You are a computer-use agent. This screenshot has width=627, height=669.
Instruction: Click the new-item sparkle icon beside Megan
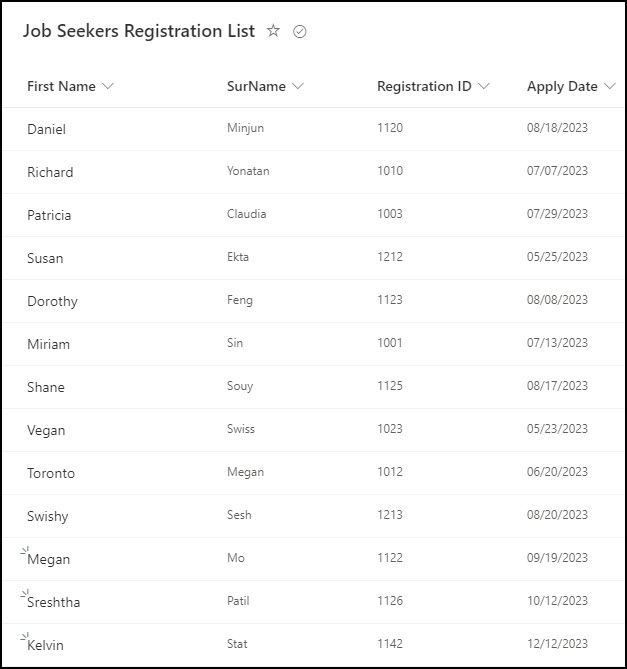coord(24,550)
